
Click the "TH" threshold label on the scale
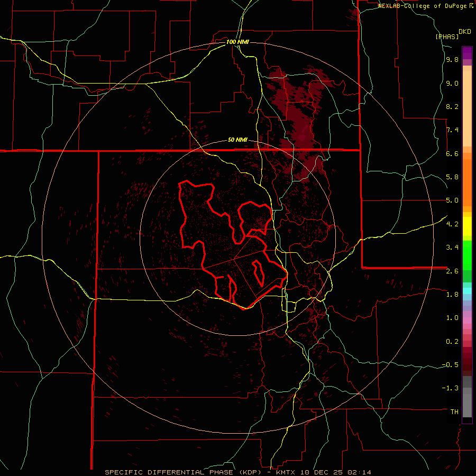[x=454, y=411]
